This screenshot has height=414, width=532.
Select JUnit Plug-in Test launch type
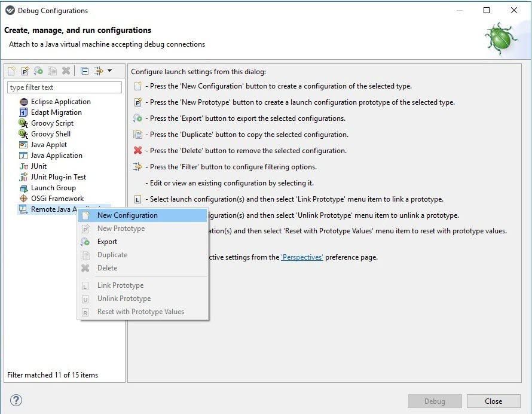(x=59, y=177)
